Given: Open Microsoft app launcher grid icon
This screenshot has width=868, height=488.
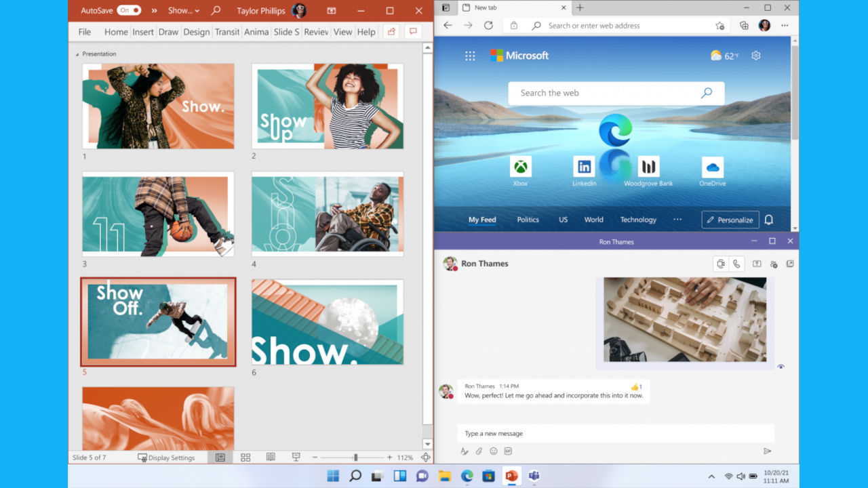Looking at the screenshot, I should pyautogui.click(x=470, y=56).
